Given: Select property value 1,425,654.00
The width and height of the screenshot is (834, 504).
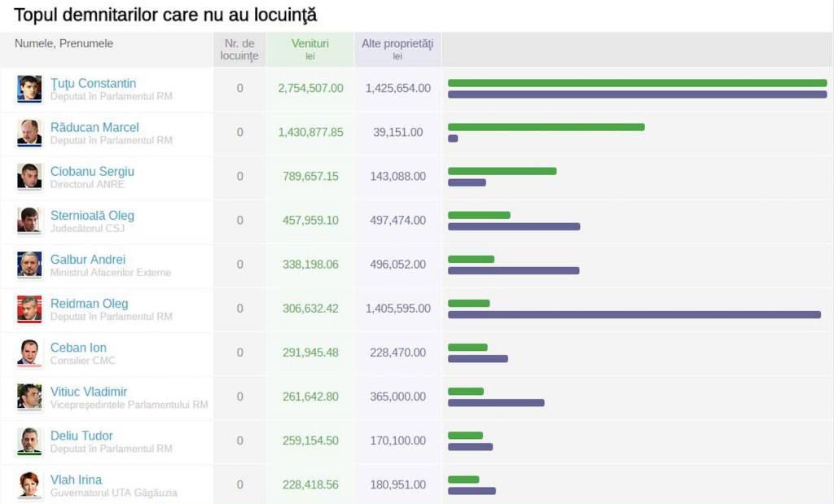Looking at the screenshot, I should point(397,88).
